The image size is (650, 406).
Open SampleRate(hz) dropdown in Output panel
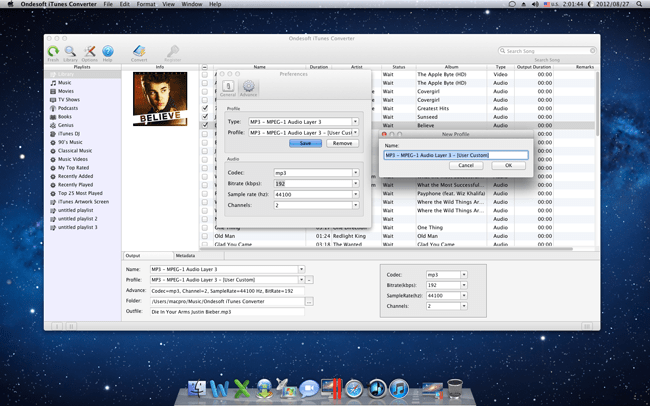click(464, 296)
